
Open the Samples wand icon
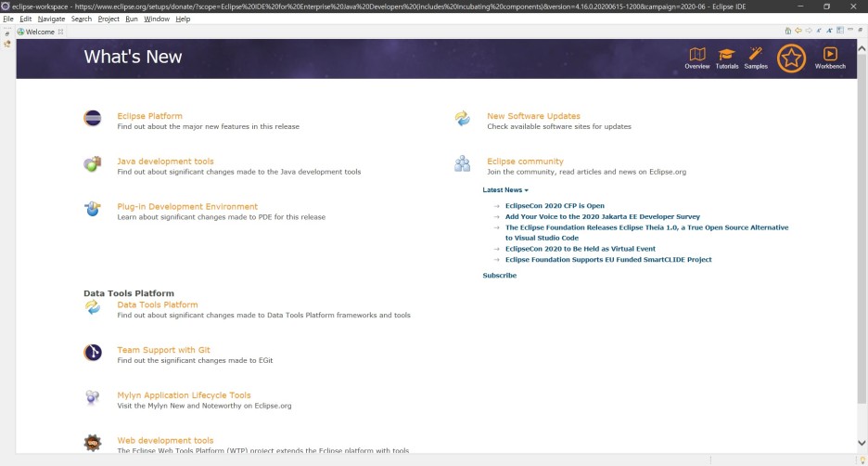pos(756,54)
